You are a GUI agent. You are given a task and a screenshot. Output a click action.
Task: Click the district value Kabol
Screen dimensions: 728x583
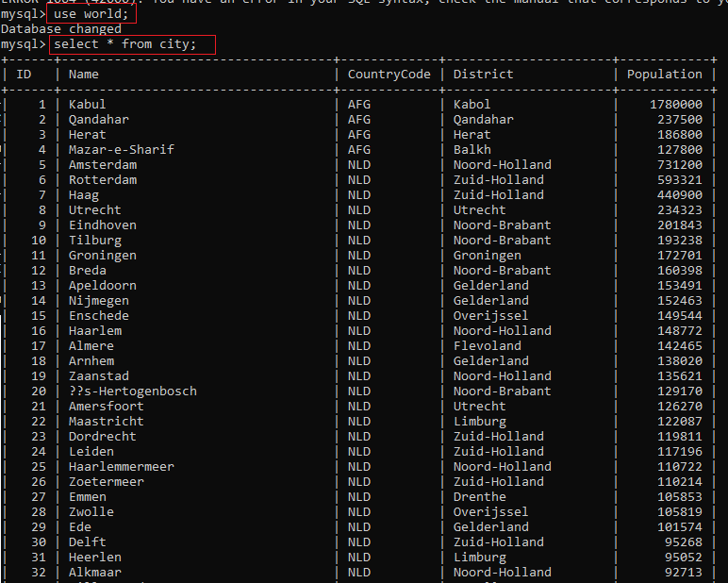tap(472, 105)
